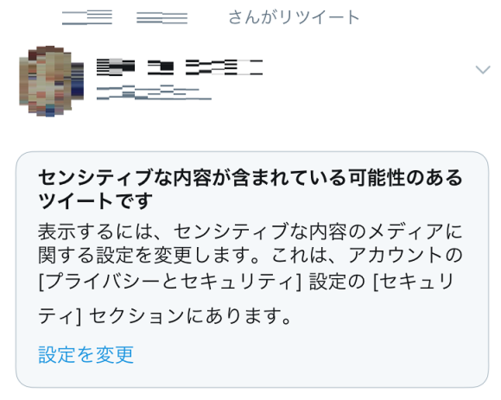Click the line ティ] セクションにあります
Viewport: 501px width, 400px height.
point(165,316)
